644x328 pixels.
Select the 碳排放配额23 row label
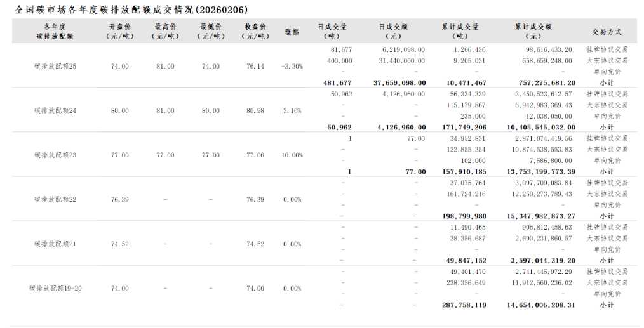point(55,155)
